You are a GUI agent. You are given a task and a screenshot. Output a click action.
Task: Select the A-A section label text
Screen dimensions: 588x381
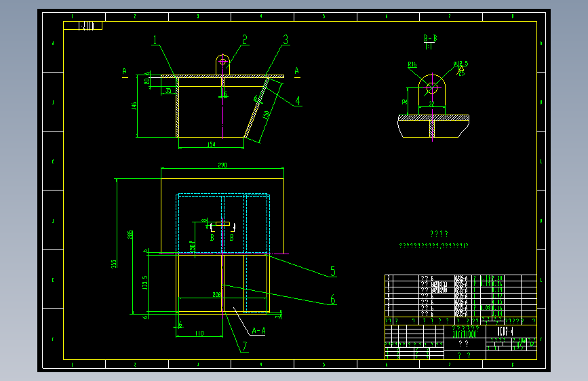point(258,331)
